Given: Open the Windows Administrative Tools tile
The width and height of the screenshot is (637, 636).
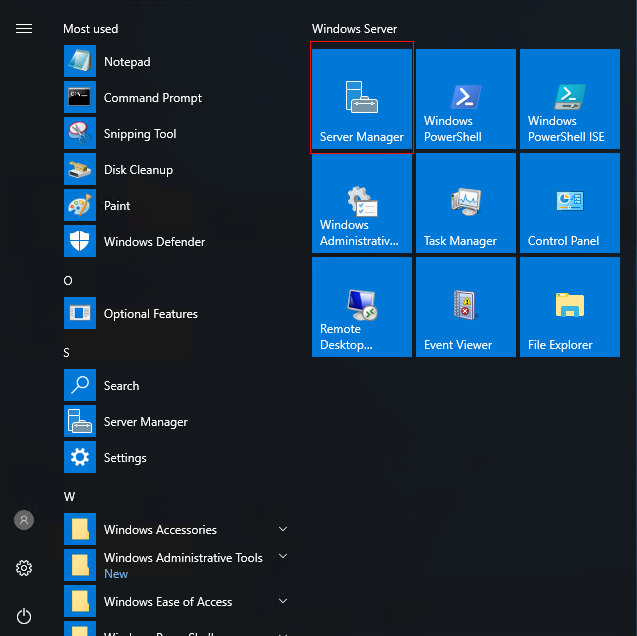Looking at the screenshot, I should tap(362, 203).
